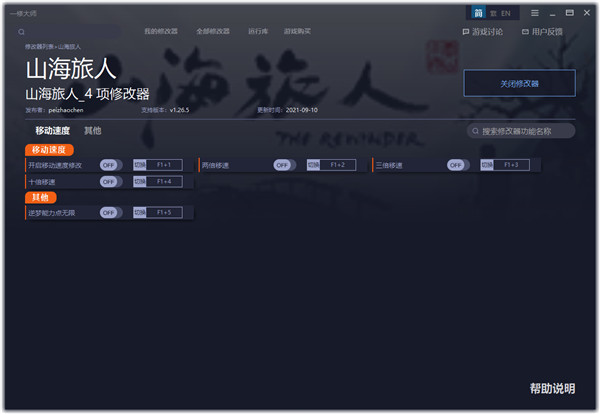Click the top-left search input box

[x=69, y=32]
